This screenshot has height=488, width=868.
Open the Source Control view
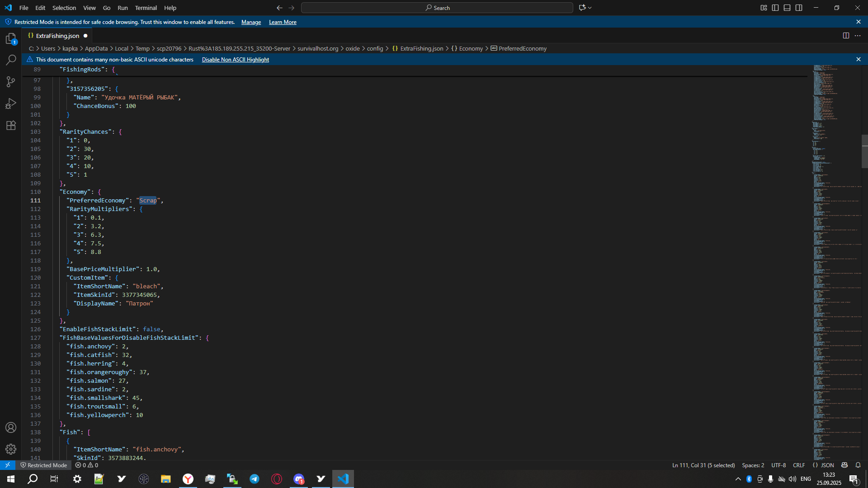click(11, 82)
